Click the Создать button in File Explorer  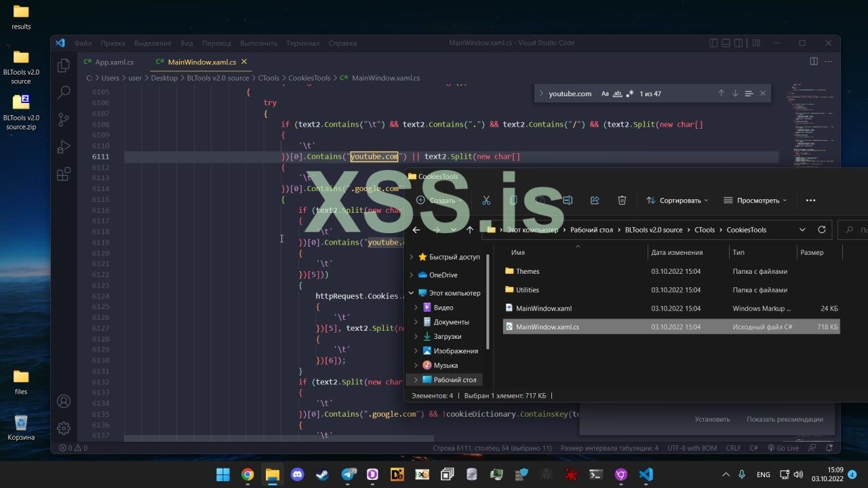click(x=439, y=201)
